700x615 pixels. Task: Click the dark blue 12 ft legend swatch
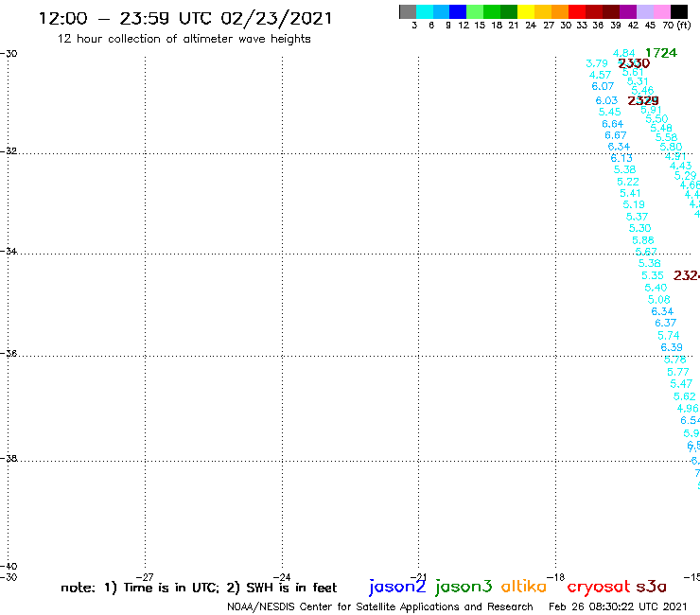[x=458, y=11]
